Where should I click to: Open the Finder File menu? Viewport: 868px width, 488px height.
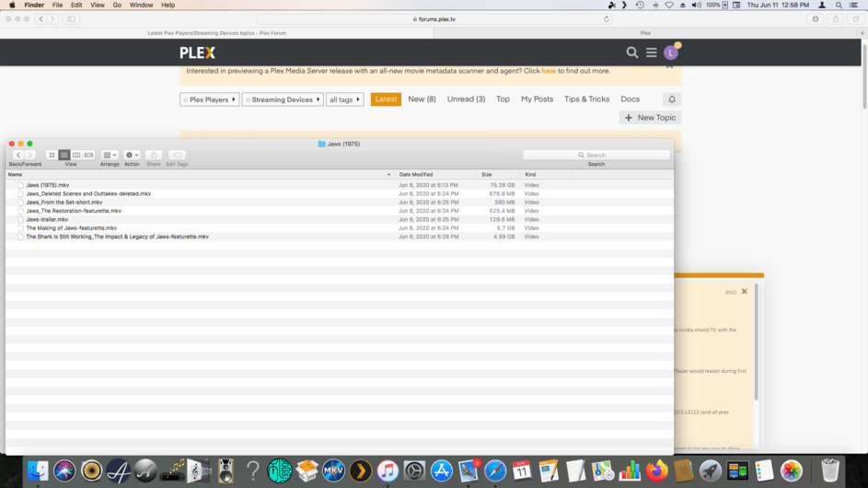coord(57,5)
